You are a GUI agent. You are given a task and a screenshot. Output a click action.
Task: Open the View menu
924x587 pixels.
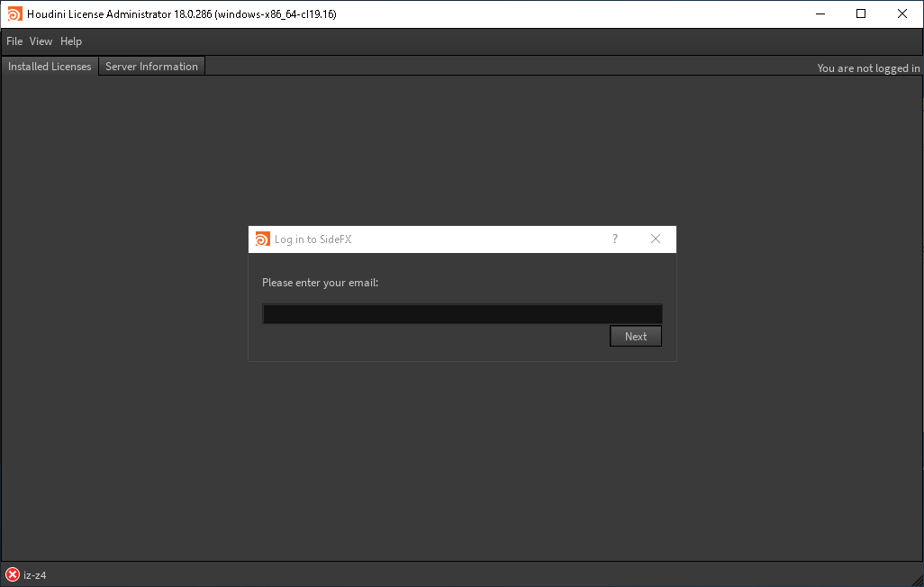click(41, 41)
